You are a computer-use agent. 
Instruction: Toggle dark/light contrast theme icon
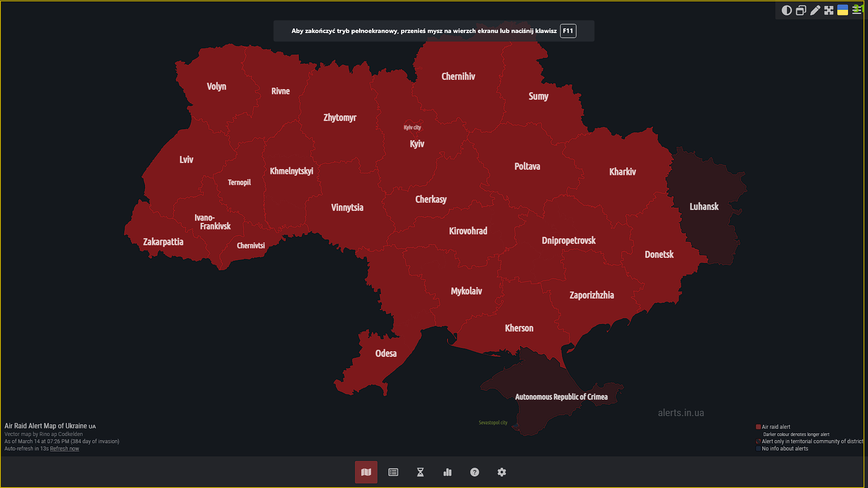(x=787, y=10)
